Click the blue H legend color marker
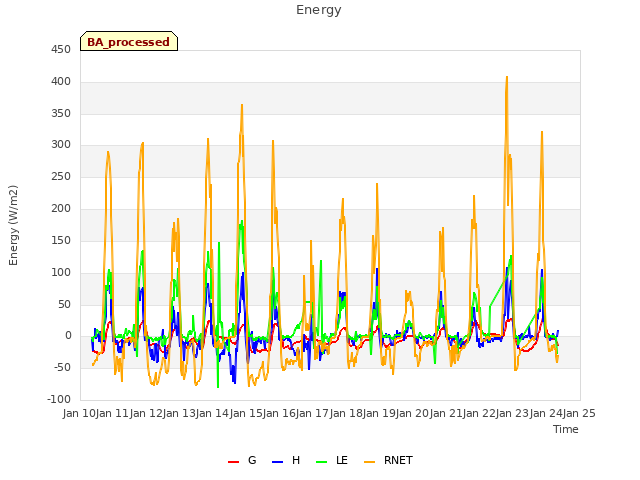 click(x=277, y=462)
